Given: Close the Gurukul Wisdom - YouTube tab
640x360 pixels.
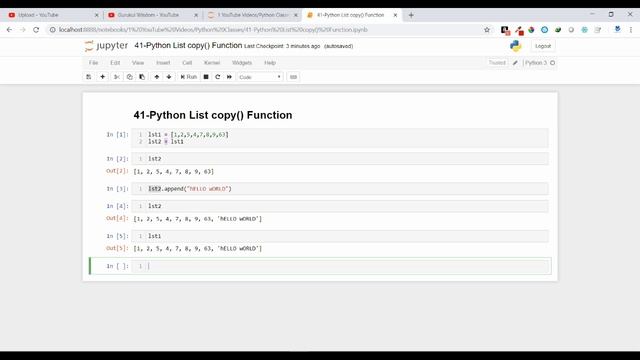Looking at the screenshot, I should (196, 15).
